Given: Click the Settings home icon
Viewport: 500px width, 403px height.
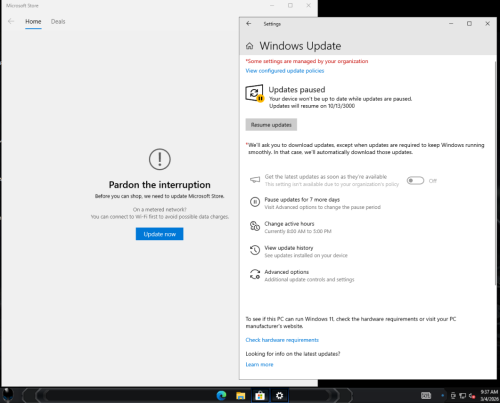Looking at the screenshot, I should pos(249,46).
